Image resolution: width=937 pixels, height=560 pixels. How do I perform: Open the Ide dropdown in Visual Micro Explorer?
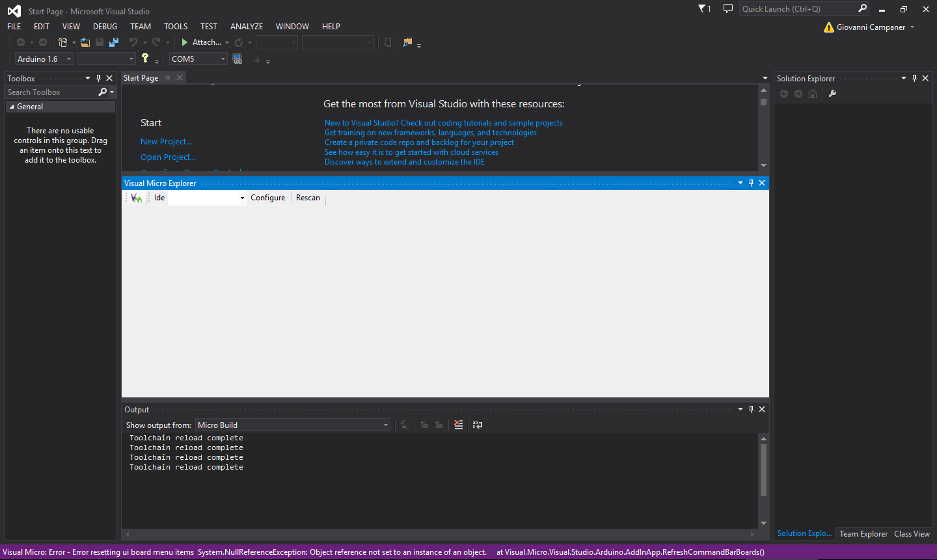[242, 198]
